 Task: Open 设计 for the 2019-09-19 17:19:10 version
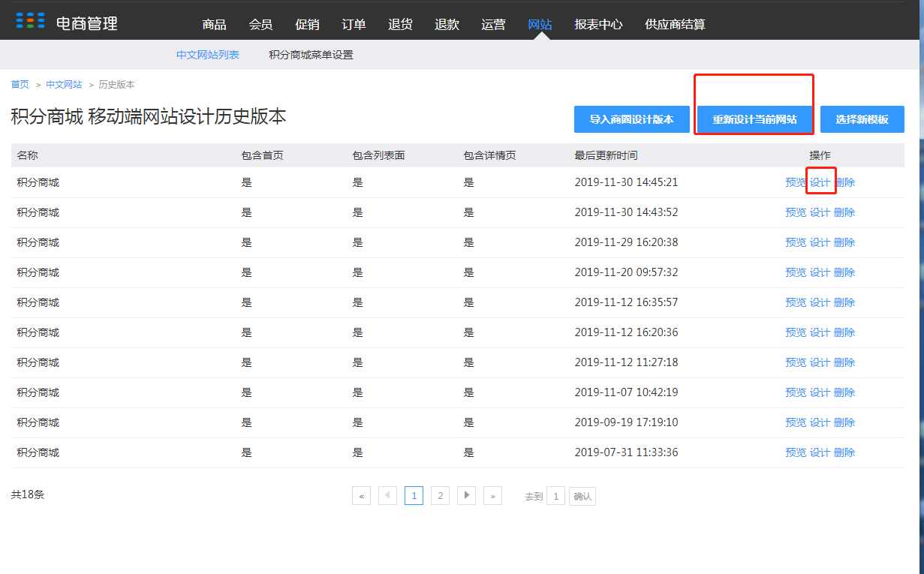click(x=820, y=422)
